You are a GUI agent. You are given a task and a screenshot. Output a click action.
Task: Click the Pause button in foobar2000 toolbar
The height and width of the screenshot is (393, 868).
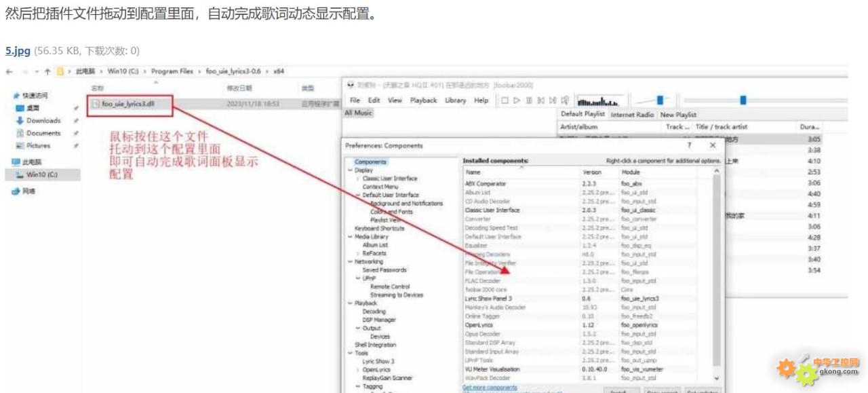tap(529, 100)
